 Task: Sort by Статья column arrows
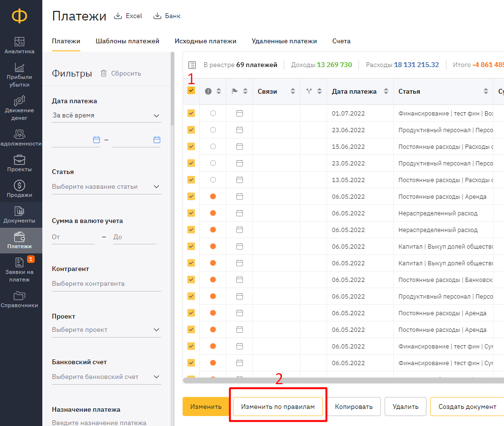point(485,91)
